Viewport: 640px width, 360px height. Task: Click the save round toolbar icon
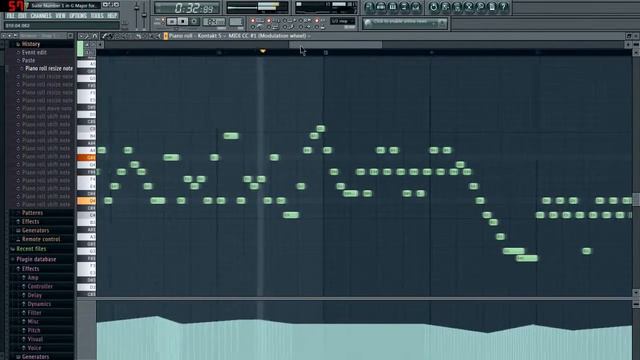[x=445, y=7]
